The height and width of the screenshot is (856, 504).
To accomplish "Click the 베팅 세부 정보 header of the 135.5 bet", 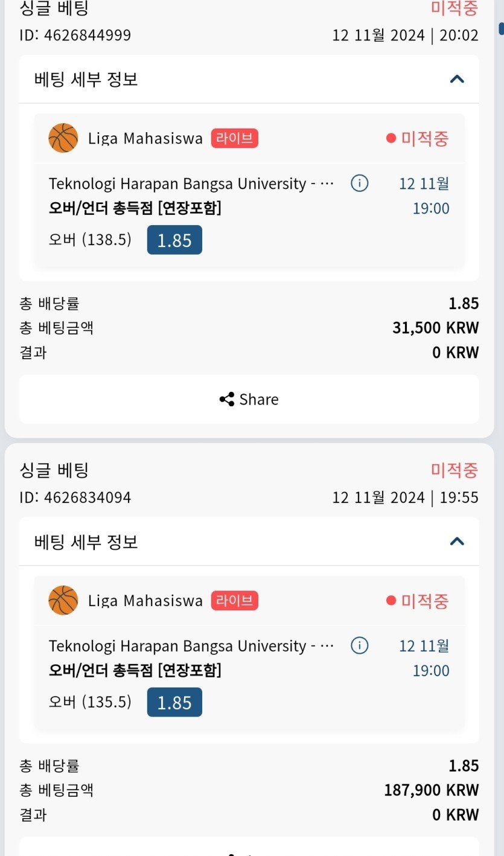I will coord(86,541).
